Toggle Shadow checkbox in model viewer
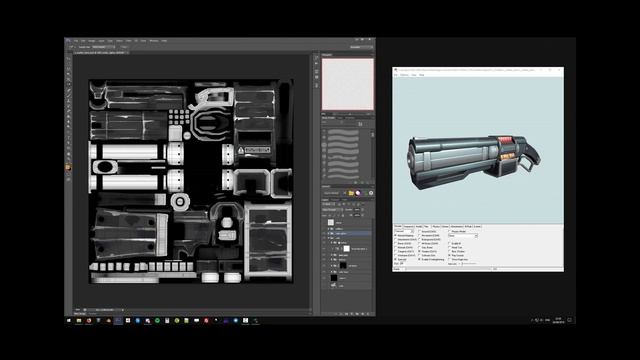This screenshot has height=360, width=640. point(420,251)
